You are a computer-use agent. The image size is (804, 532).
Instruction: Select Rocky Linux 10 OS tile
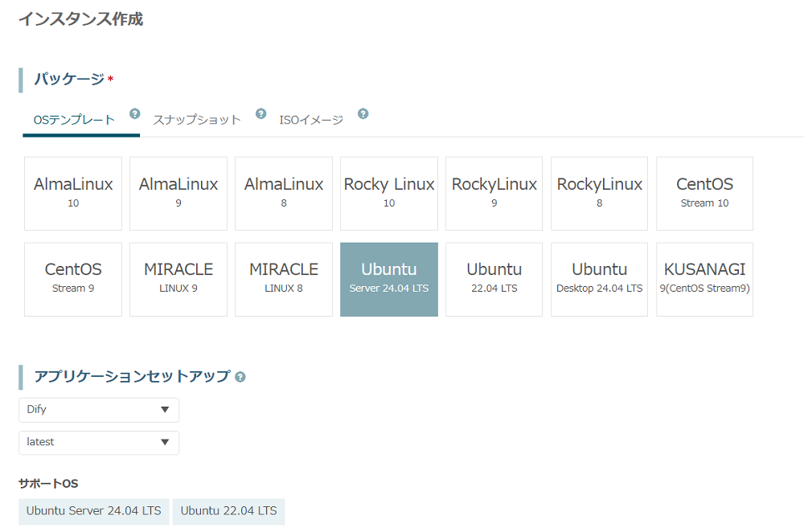coord(389,194)
